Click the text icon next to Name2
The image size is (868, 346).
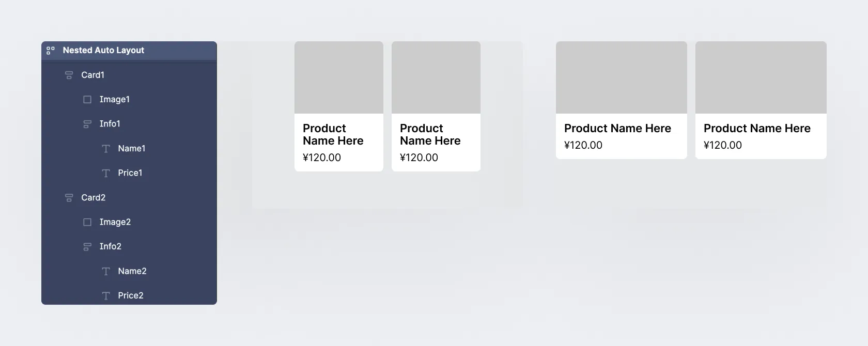point(106,271)
